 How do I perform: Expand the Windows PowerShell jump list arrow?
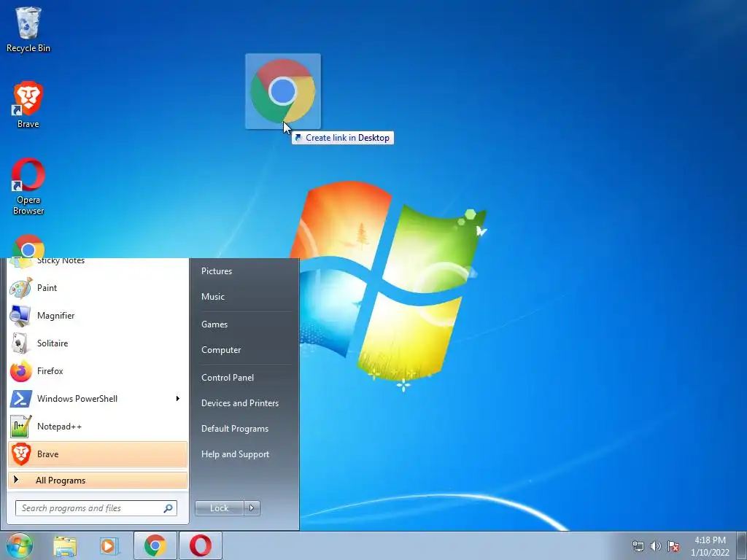[178, 399]
